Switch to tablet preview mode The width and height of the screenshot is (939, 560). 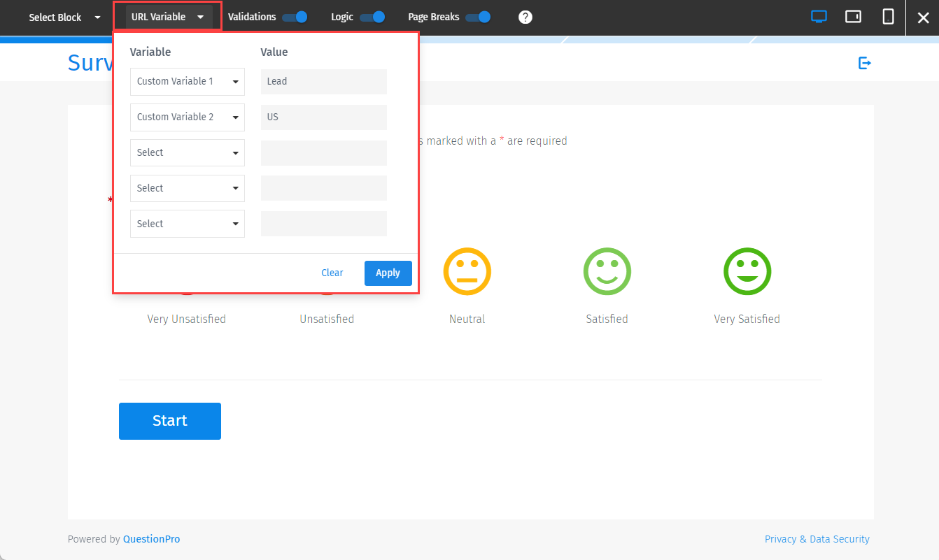pyautogui.click(x=853, y=16)
